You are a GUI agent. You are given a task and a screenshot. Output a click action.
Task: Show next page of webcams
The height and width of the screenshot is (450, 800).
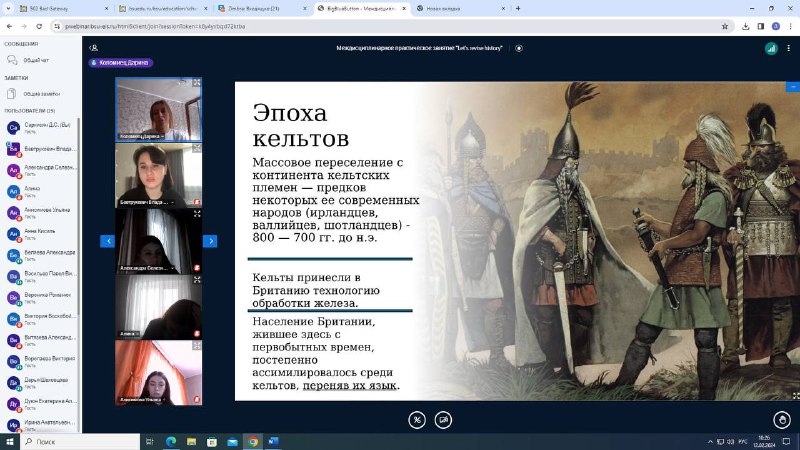coord(210,241)
